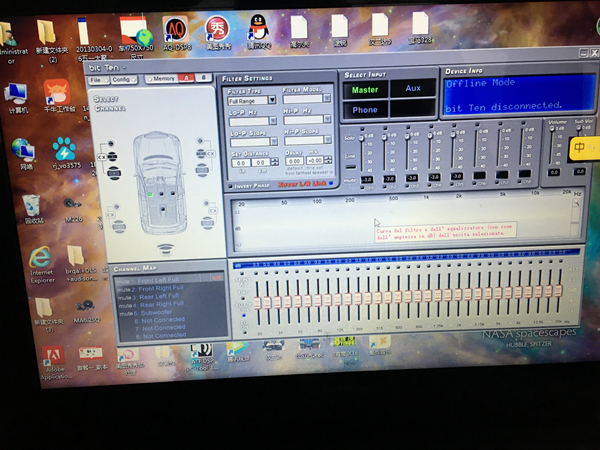
Task: Open the Recycle Bin icon
Action: pyautogui.click(x=32, y=204)
